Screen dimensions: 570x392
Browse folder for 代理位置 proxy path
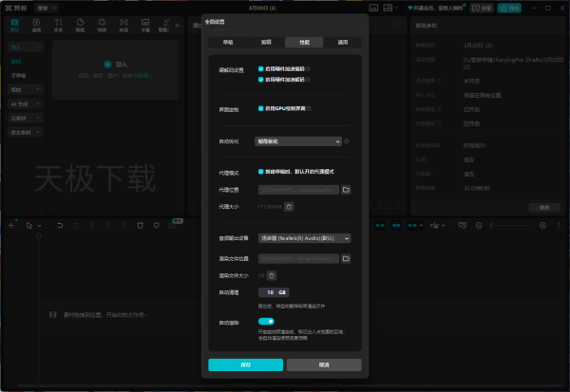point(346,190)
